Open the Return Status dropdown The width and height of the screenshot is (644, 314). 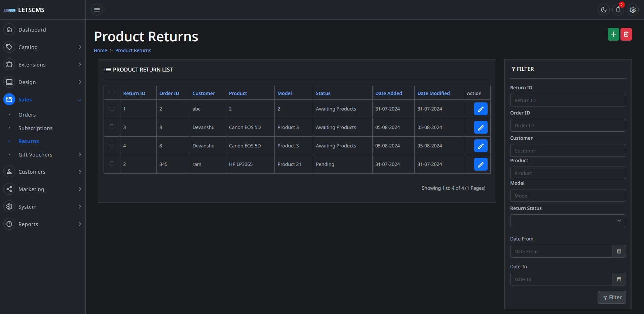point(568,221)
